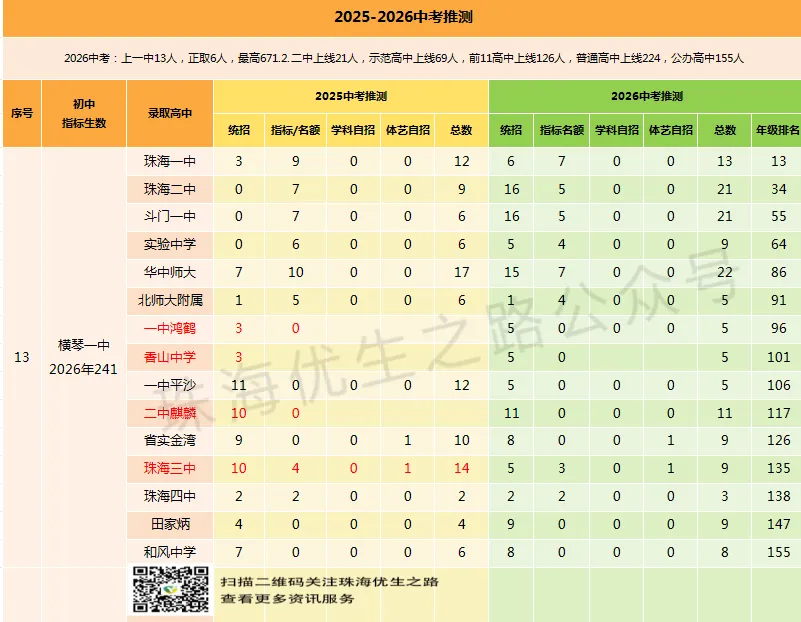Viewport: 801px width, 622px height.
Task: Select the '实验中学' school row label
Action: [170, 244]
